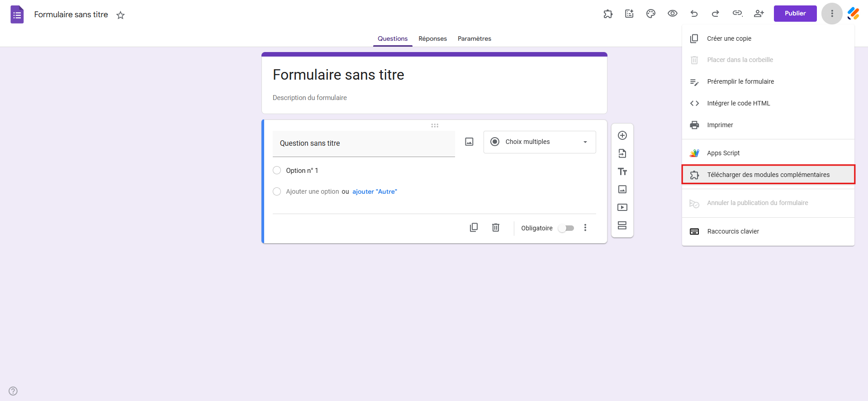Delete the question with trash icon
Viewport: 868px width, 401px height.
pos(496,227)
